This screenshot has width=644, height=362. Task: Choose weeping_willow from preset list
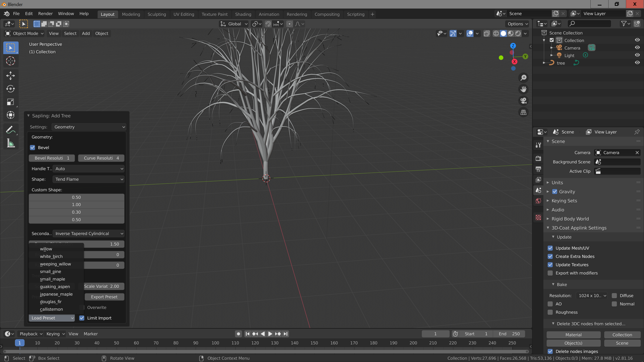(x=55, y=264)
